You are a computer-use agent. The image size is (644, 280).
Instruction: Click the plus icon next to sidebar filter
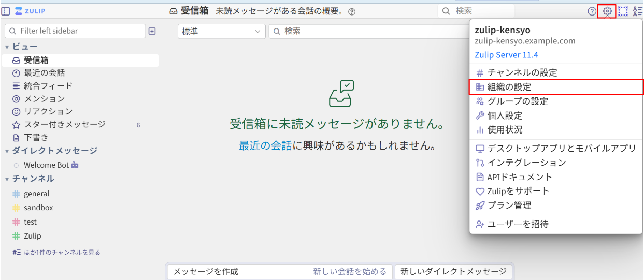(x=152, y=31)
